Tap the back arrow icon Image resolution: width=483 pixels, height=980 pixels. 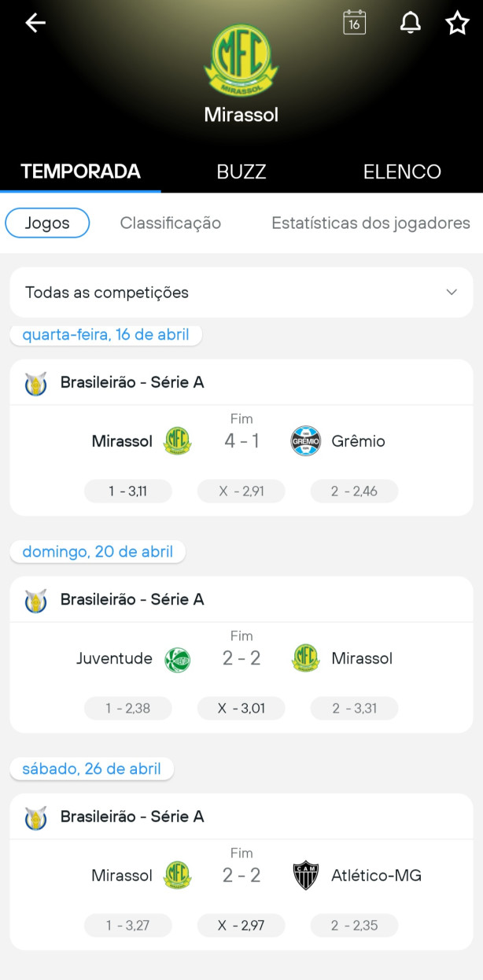click(35, 23)
